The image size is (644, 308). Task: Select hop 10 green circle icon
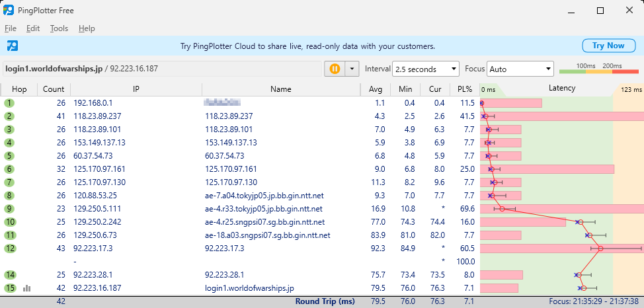pos(9,222)
